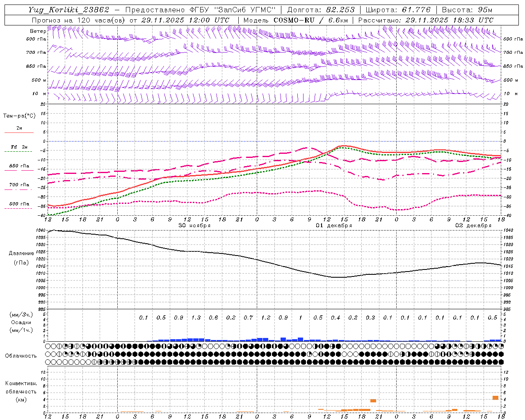The height and width of the screenshot is (420, 525).
Task: Click the 0.7 precipitation value
Action: pos(248,317)
